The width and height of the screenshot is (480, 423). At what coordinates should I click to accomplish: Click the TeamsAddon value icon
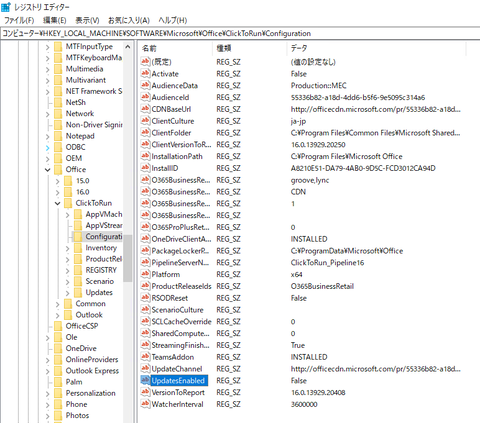click(x=145, y=357)
